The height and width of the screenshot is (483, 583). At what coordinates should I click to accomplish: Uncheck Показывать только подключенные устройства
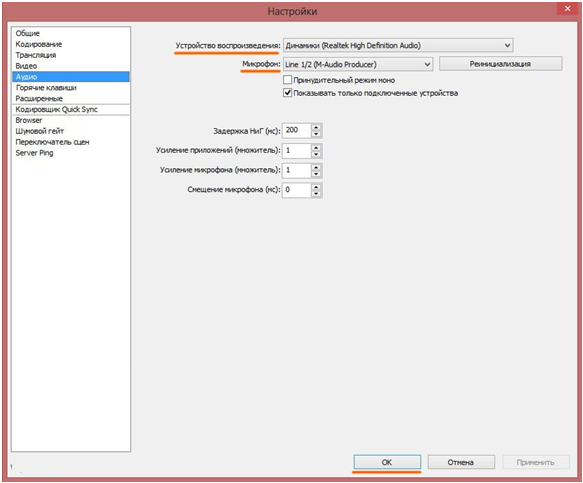(x=287, y=93)
